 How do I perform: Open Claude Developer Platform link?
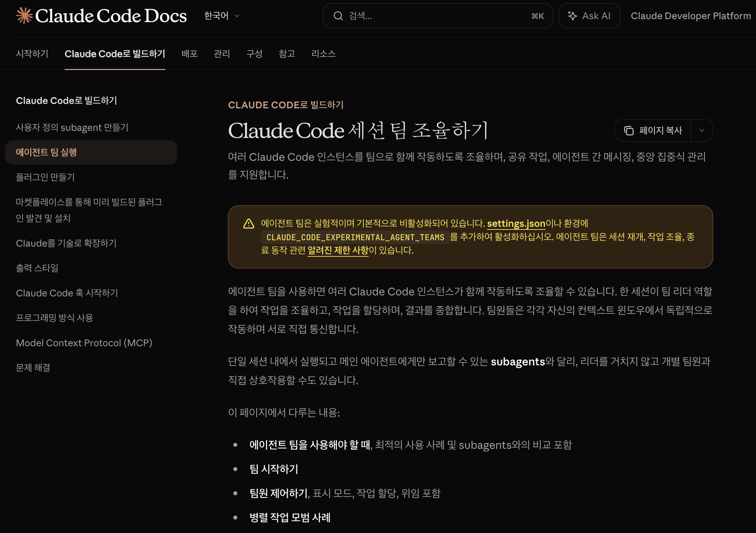691,16
